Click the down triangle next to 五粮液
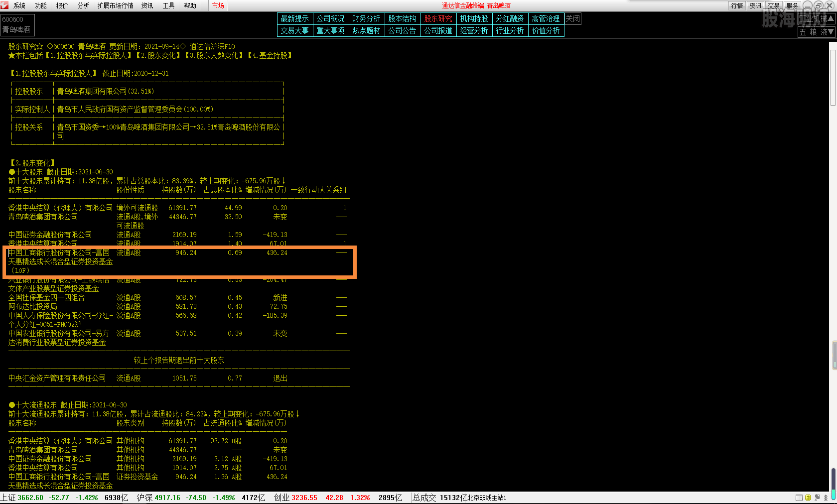The image size is (837, 504). point(831,31)
